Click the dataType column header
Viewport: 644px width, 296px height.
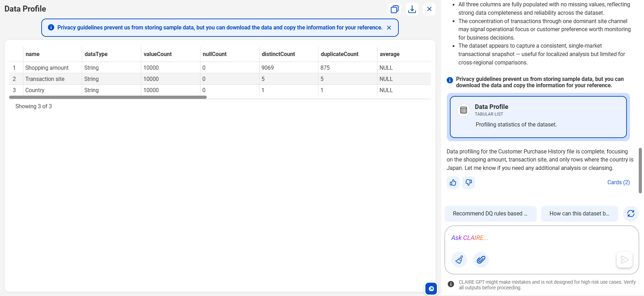tap(112, 54)
